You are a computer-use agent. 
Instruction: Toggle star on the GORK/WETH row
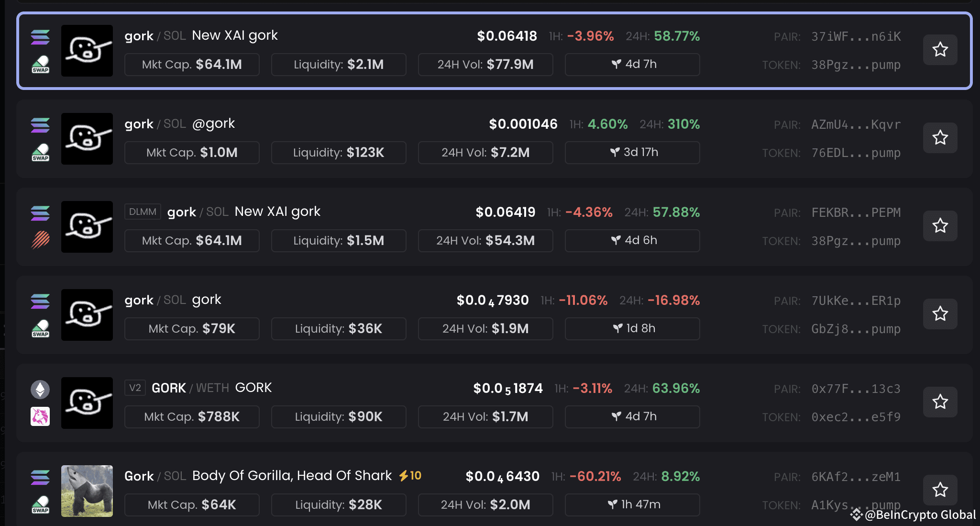[x=940, y=402]
